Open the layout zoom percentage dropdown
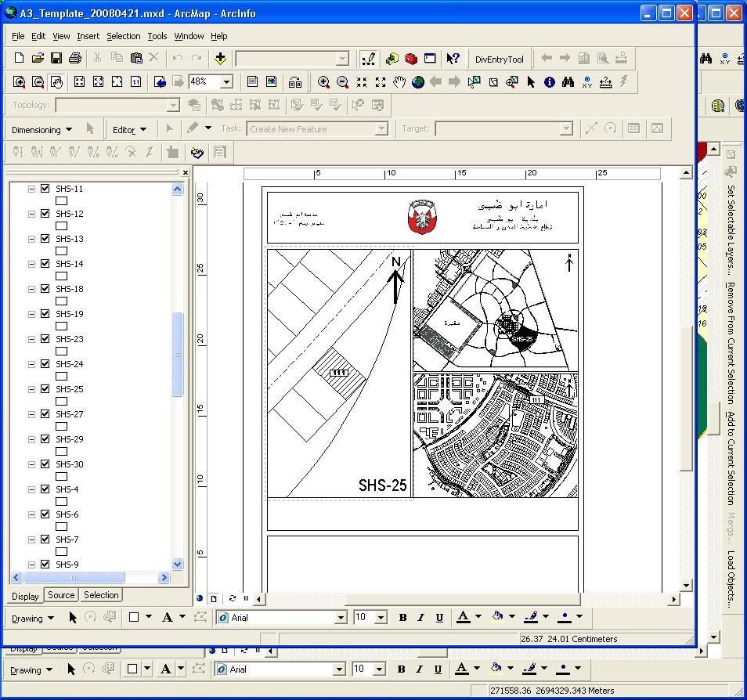Image resolution: width=747 pixels, height=700 pixels. pos(227,81)
